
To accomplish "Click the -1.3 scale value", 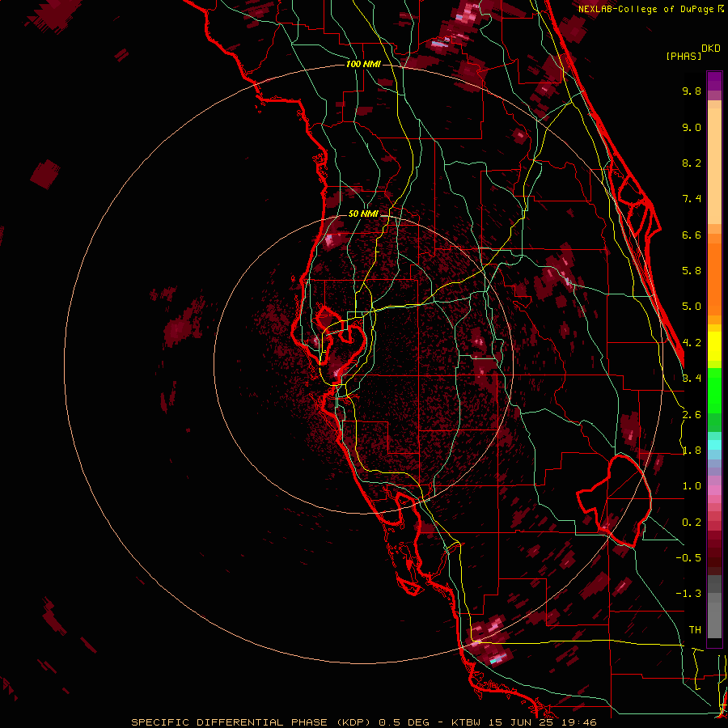I will coord(688,594).
